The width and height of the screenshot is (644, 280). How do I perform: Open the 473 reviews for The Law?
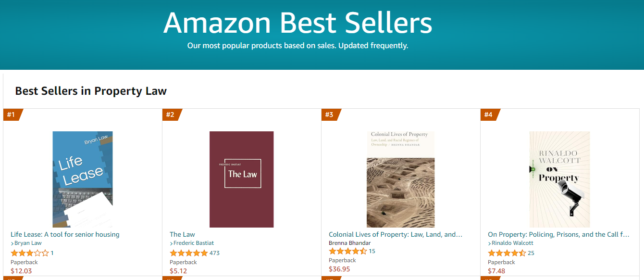click(214, 253)
